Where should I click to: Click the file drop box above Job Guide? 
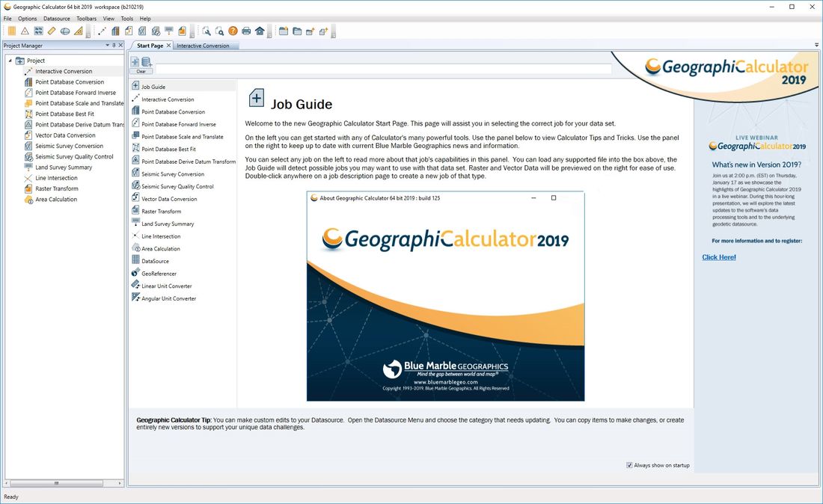(x=384, y=69)
